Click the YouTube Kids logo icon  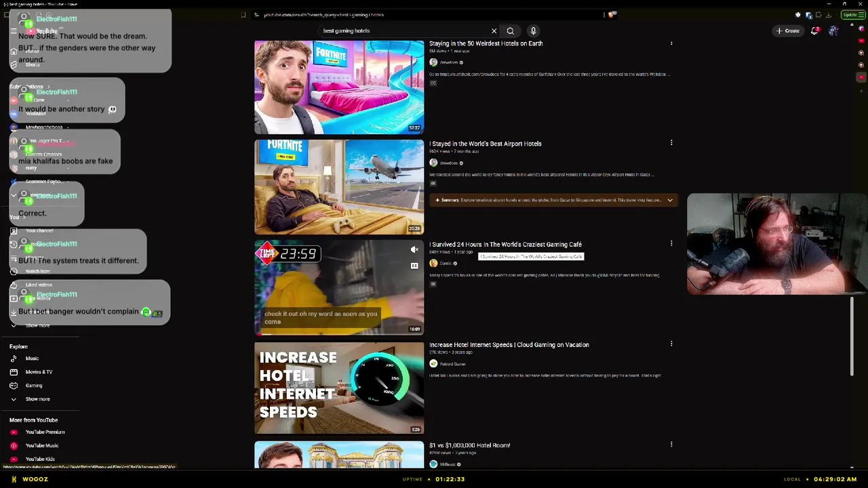14,459
